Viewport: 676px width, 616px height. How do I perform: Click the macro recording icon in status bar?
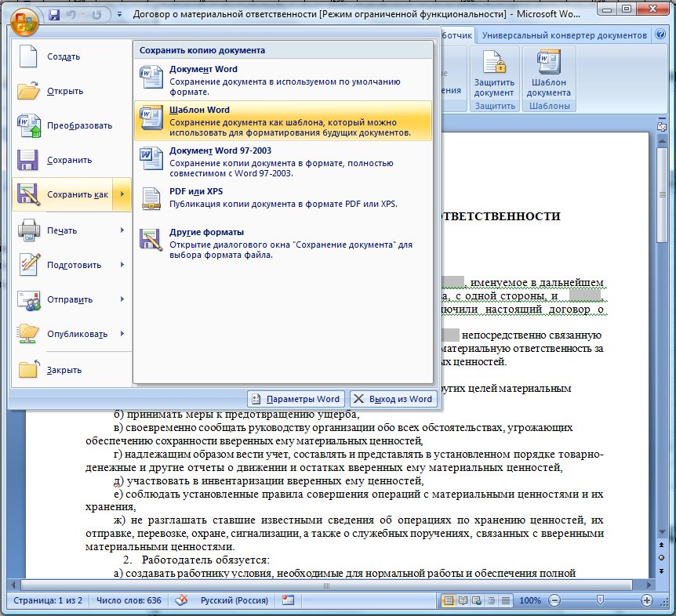[288, 600]
